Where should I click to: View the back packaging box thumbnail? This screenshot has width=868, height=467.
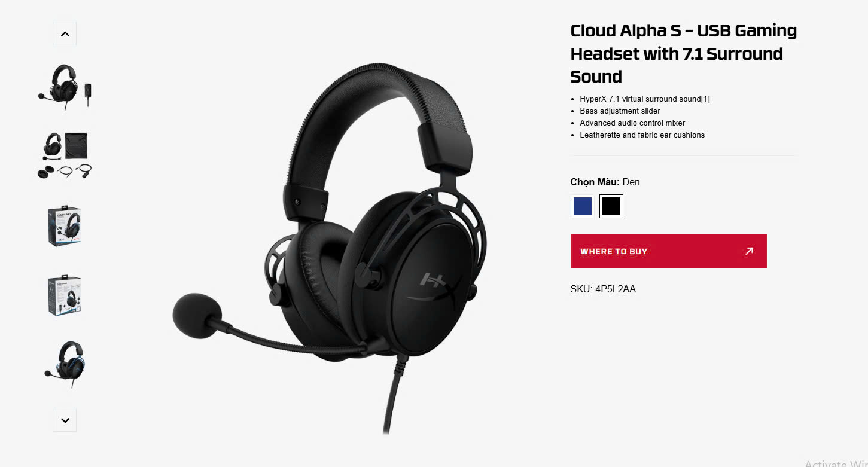(65, 295)
